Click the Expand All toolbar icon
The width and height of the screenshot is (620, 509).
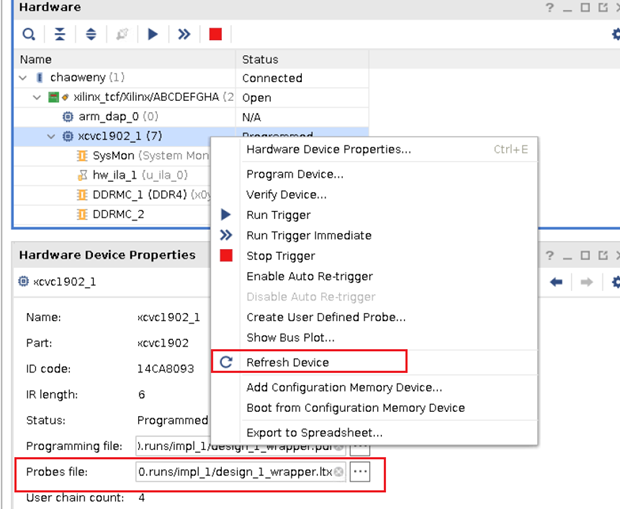click(91, 34)
